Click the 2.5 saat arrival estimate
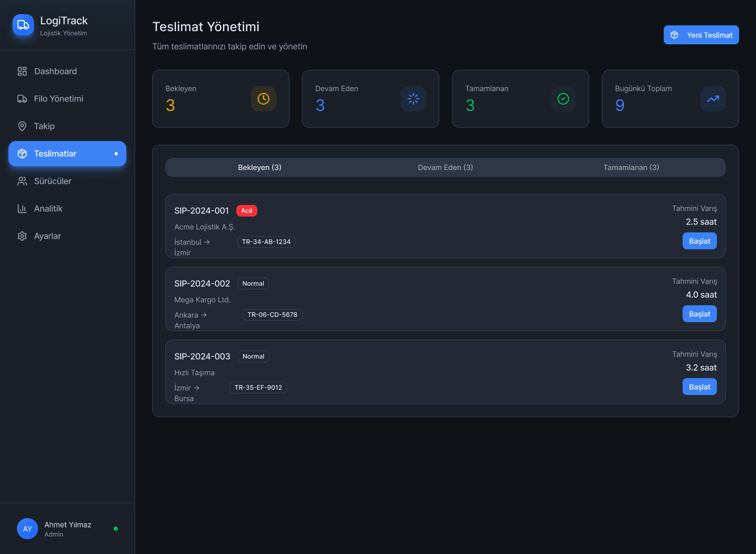 coord(701,222)
